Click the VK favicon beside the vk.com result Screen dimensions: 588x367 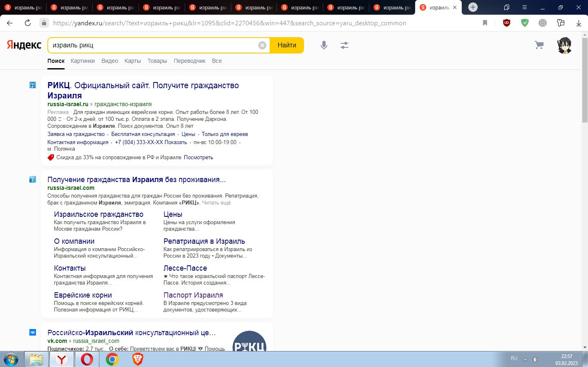[33, 332]
